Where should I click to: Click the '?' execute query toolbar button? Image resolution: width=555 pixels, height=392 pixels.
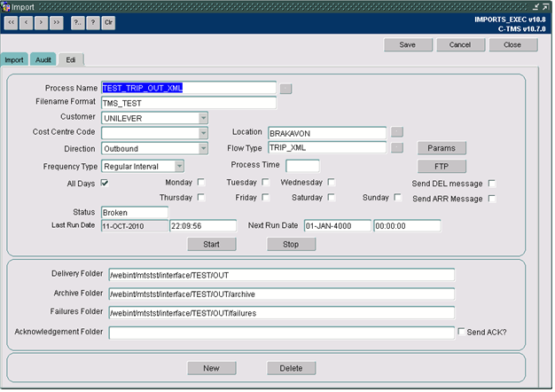[93, 23]
